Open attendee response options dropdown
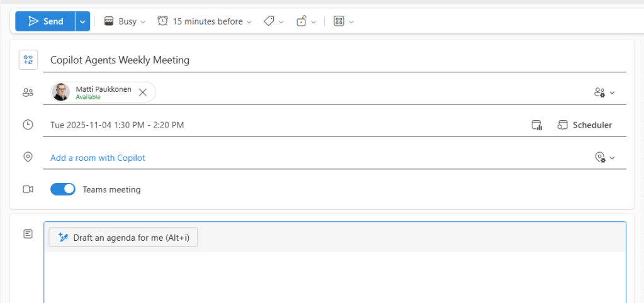Screen dimensions: 644x303 604,92
